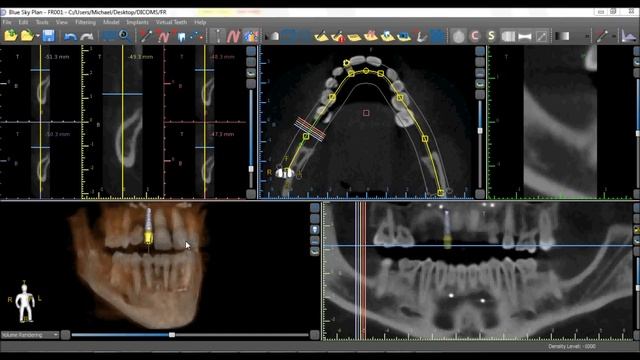This screenshot has height=360, width=640.
Task: Click the tooth icon in 3D view sidebar
Action: [315, 229]
